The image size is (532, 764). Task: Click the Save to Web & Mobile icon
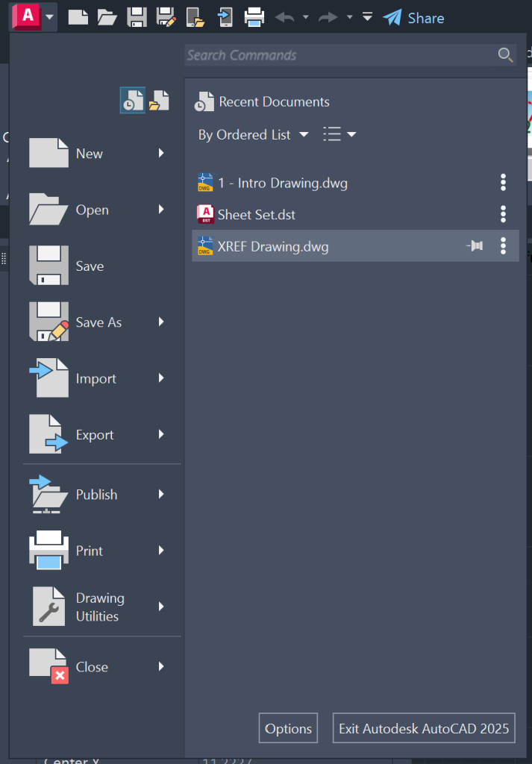tap(225, 18)
